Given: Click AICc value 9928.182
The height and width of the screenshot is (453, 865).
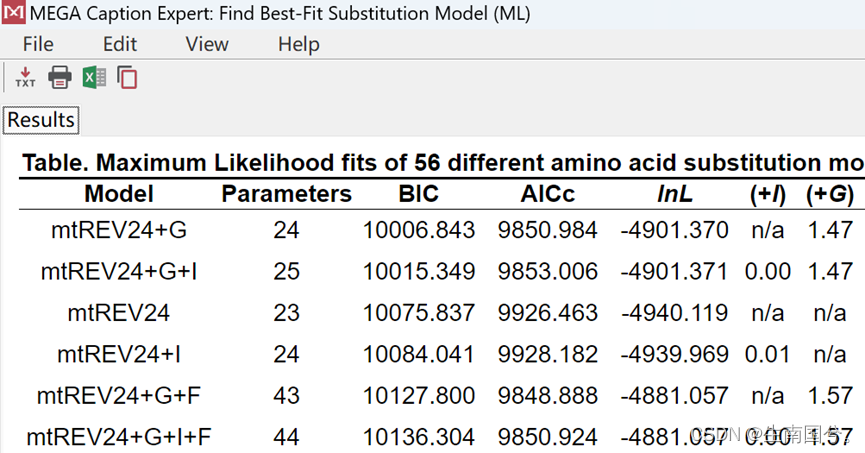Looking at the screenshot, I should coord(547,354).
